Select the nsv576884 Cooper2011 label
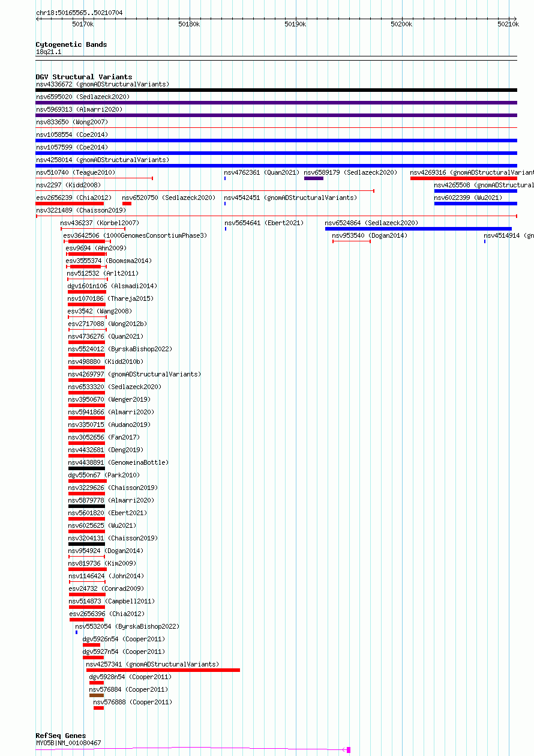This screenshot has height=756, width=534. click(x=129, y=689)
